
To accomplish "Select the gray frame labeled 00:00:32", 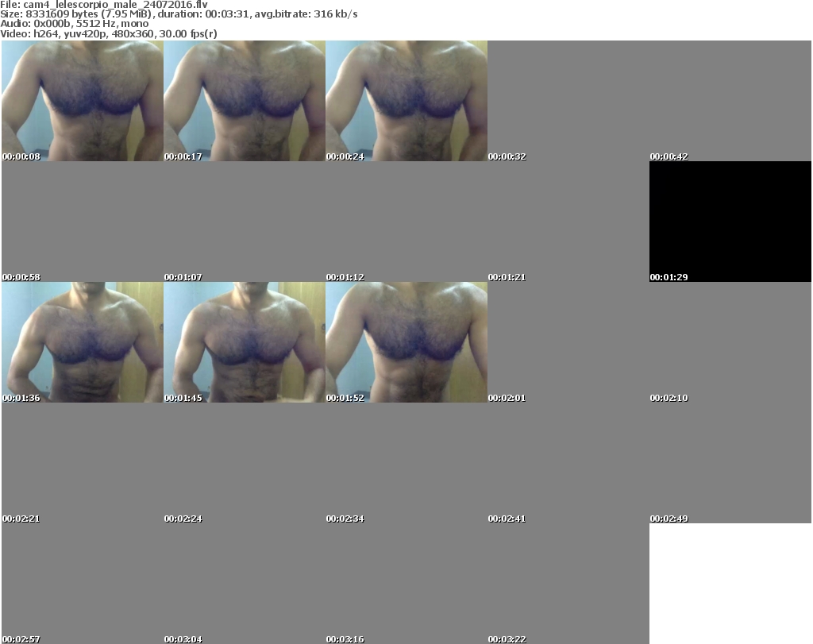I will (x=568, y=101).
